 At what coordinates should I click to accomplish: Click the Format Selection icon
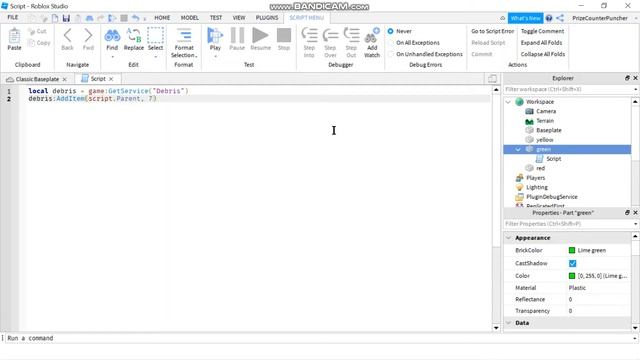click(184, 36)
